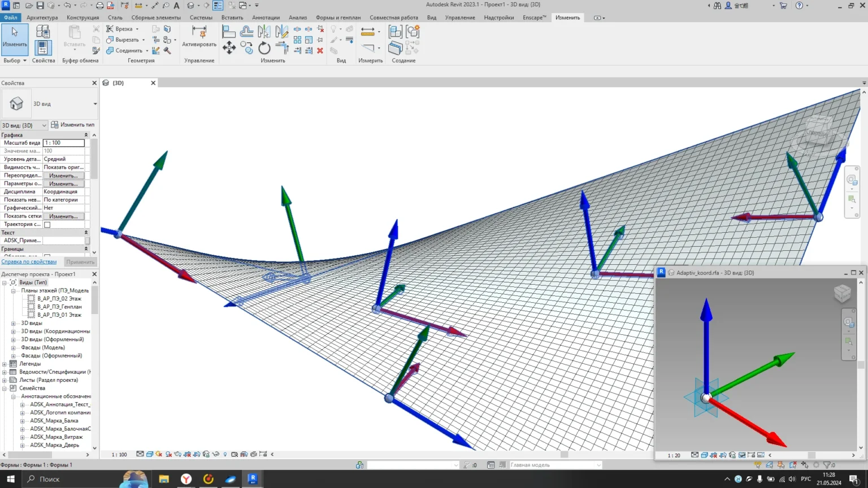The width and height of the screenshot is (868, 488).
Task: Open the Соединить dropdown arrow
Action: [x=147, y=51]
